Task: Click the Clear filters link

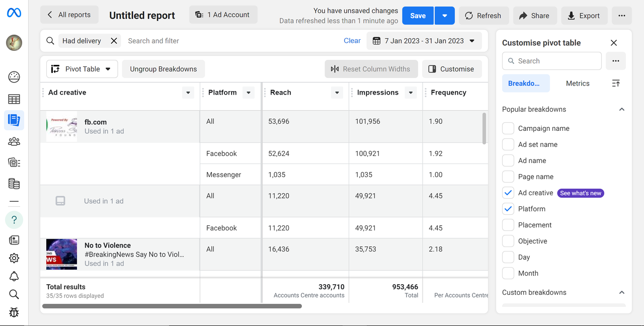Action: [352, 41]
